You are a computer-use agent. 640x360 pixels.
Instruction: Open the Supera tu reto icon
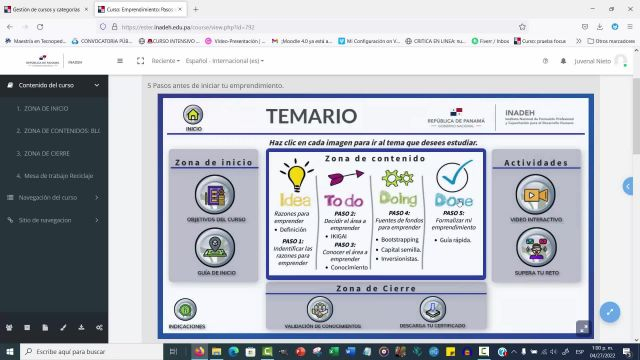536,247
